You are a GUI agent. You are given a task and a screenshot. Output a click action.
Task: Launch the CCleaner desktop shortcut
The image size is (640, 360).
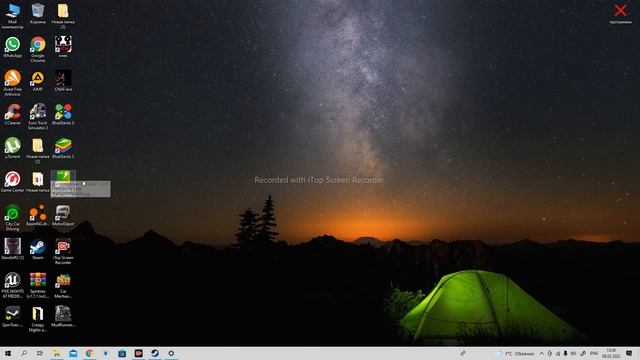(13, 114)
